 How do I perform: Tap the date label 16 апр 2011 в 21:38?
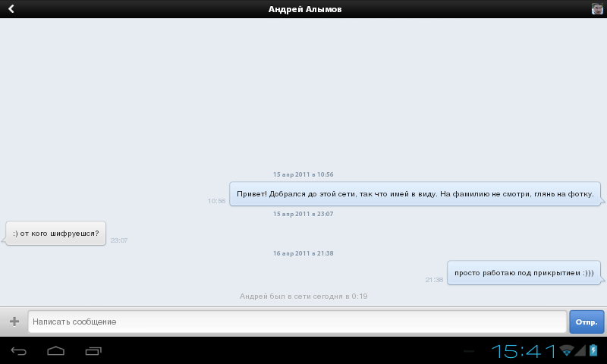pos(303,253)
